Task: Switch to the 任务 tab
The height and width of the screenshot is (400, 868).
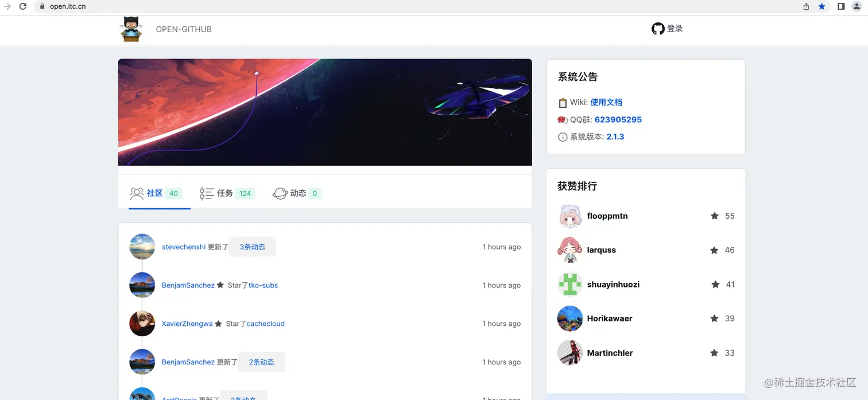Action: 227,193
